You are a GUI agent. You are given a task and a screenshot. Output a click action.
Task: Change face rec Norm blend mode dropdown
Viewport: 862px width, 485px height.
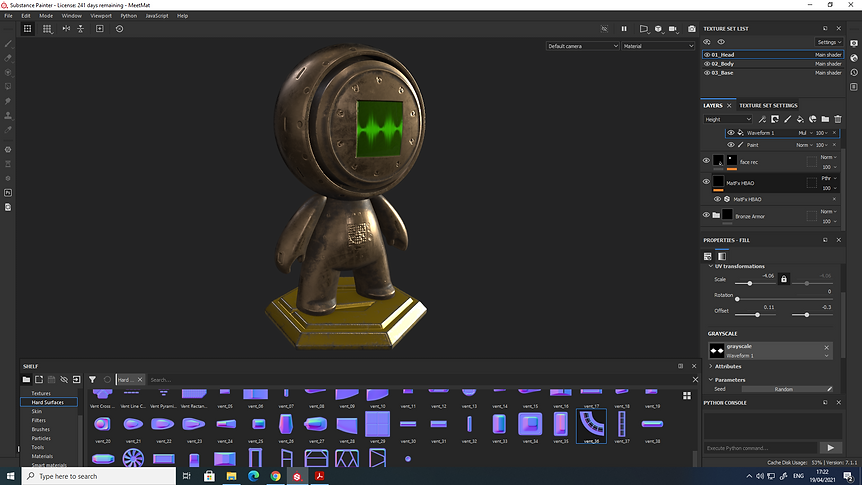pos(828,157)
